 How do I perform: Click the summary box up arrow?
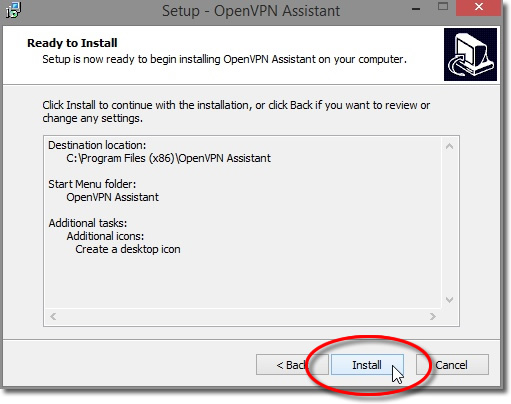[449, 146]
